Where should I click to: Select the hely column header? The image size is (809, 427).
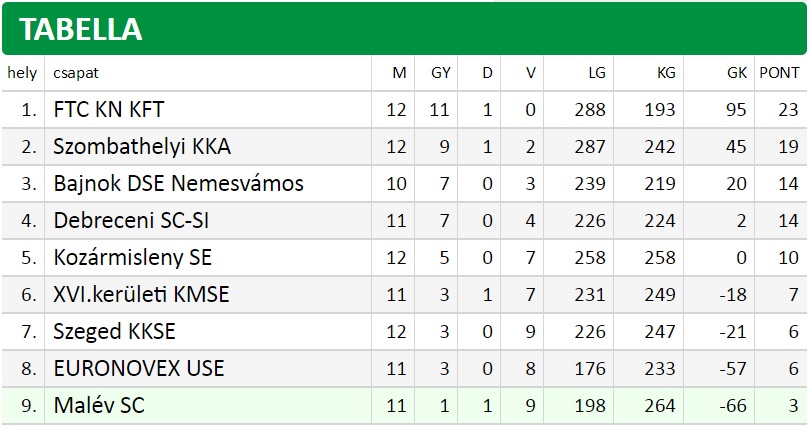22,73
